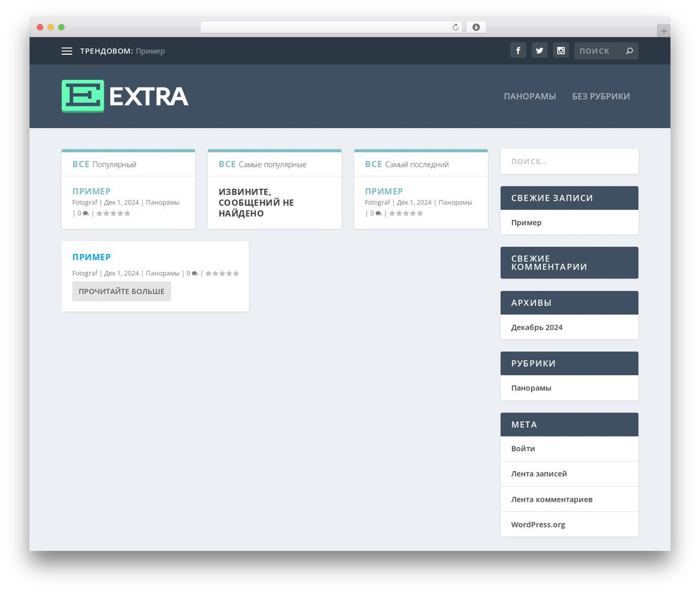Click star rating in Популярный card

coord(113,213)
